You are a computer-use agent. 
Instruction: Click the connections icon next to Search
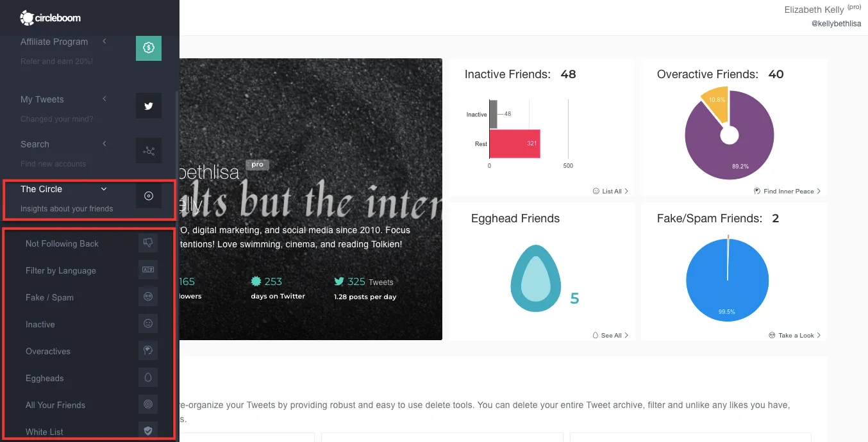tap(148, 151)
